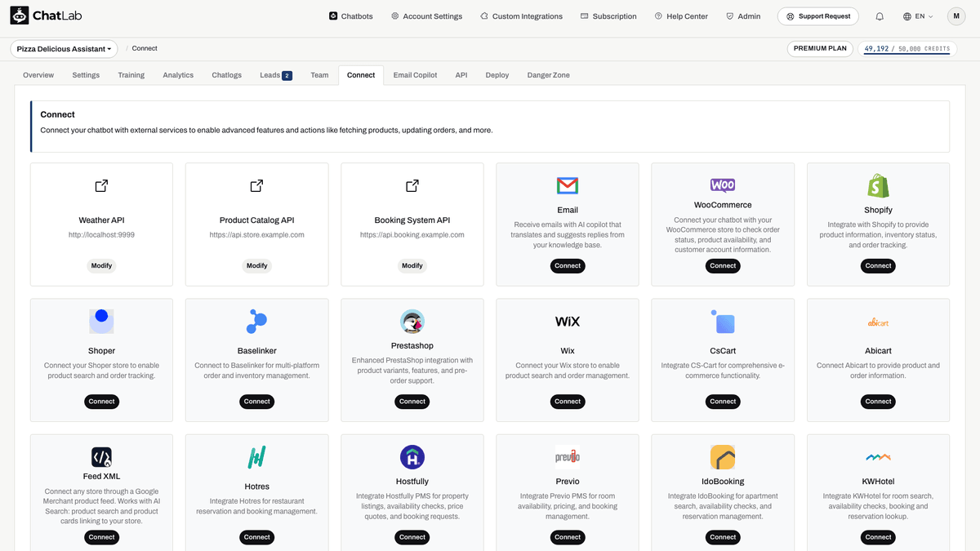980x551 pixels.
Task: Open the Help Center link
Action: [x=682, y=16]
